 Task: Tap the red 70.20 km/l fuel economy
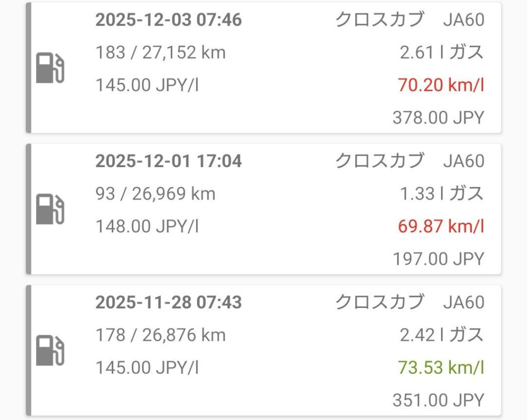[x=441, y=85]
